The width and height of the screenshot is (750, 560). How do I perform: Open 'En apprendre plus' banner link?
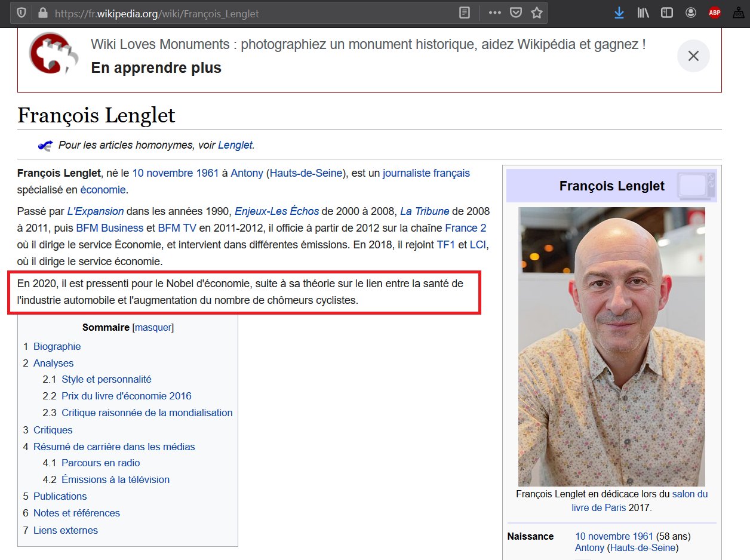[x=156, y=68]
